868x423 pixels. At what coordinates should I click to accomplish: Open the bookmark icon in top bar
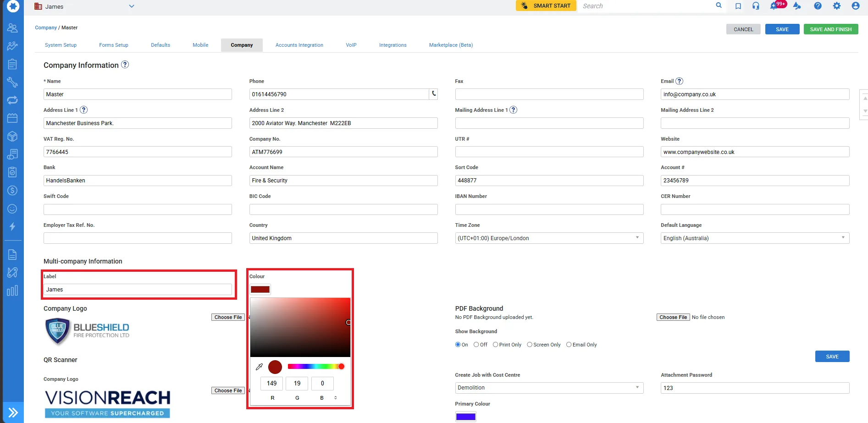click(x=738, y=6)
